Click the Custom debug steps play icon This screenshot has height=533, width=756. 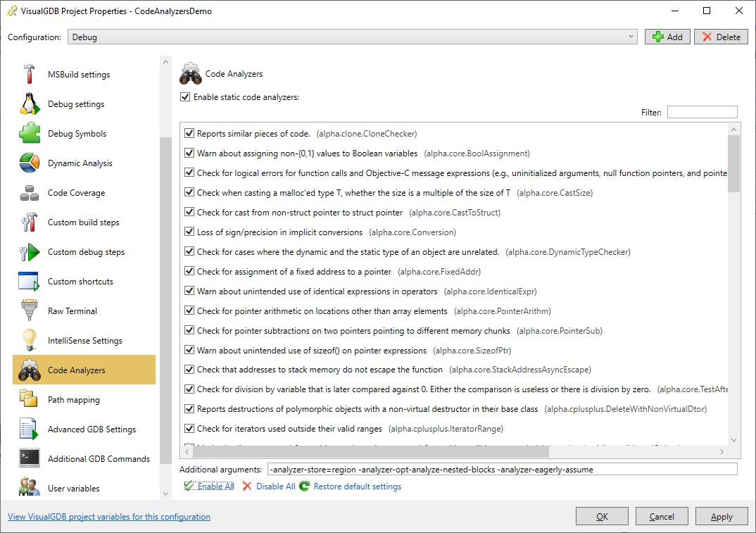[30, 252]
